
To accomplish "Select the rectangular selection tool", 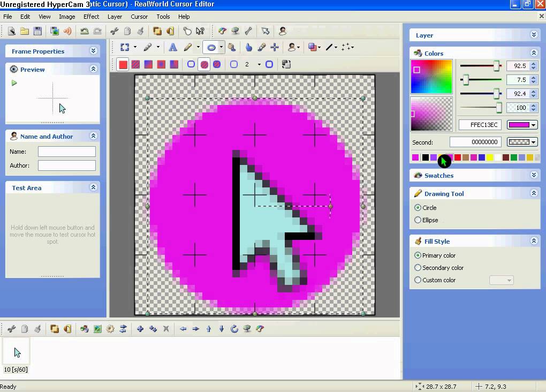I will coord(125,47).
